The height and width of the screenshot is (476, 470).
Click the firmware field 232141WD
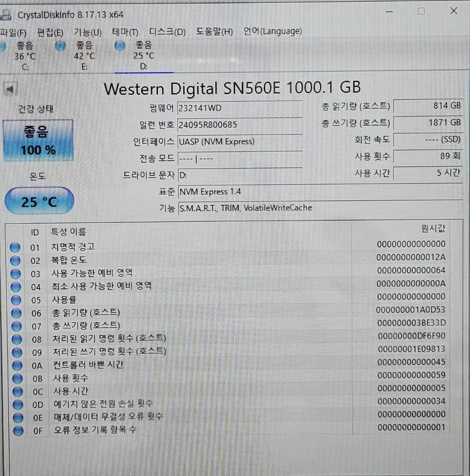click(240, 108)
